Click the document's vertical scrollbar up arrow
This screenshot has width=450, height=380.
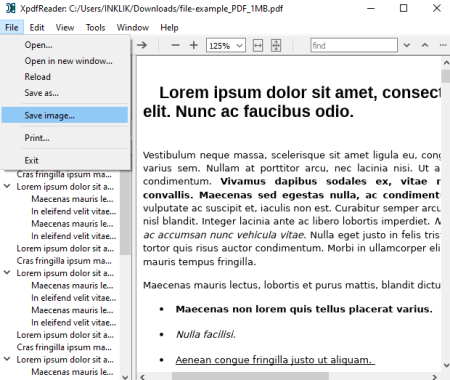[446, 62]
